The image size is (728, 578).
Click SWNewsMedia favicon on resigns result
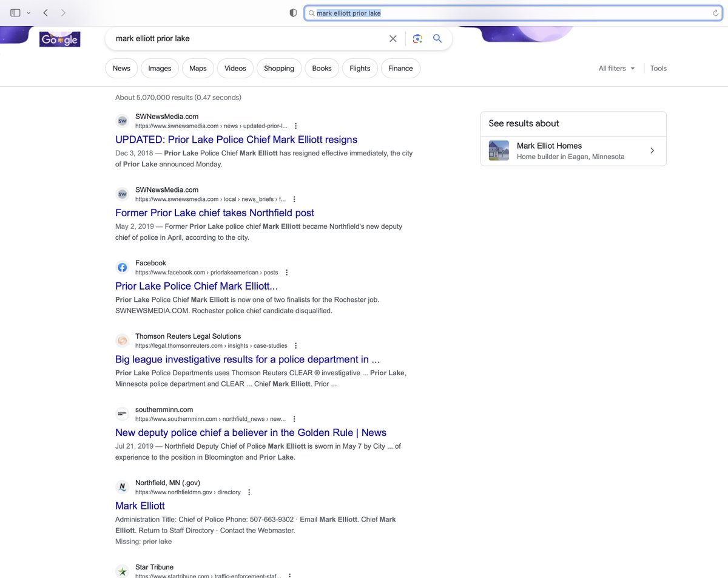(x=122, y=121)
